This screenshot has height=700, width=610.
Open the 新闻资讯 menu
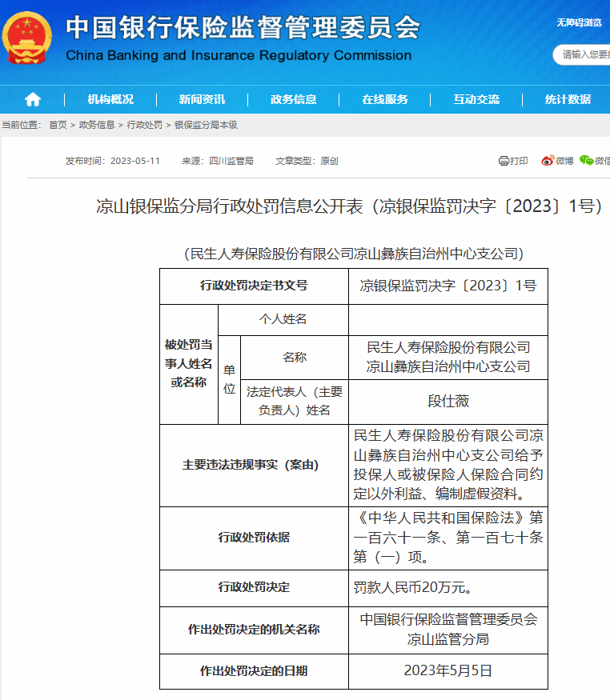[x=202, y=99]
